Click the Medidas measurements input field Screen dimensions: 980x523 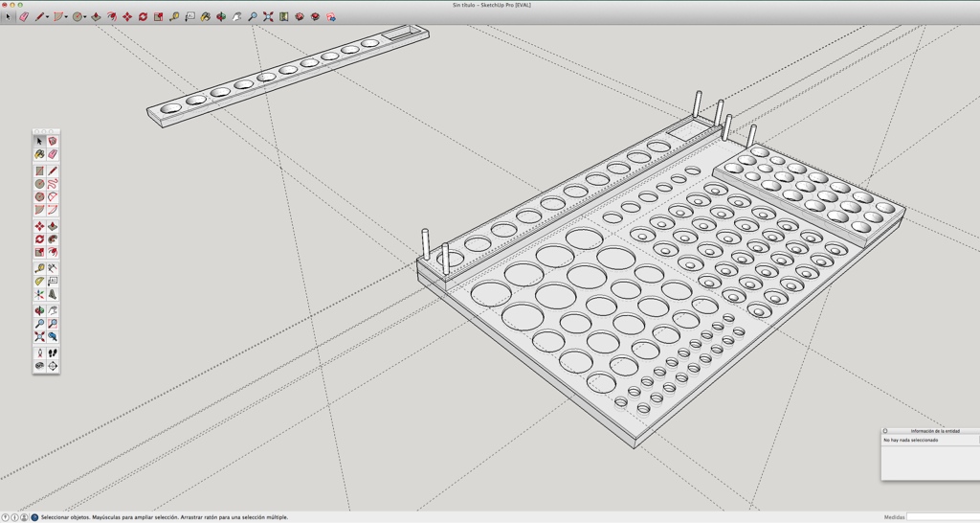coord(942,517)
